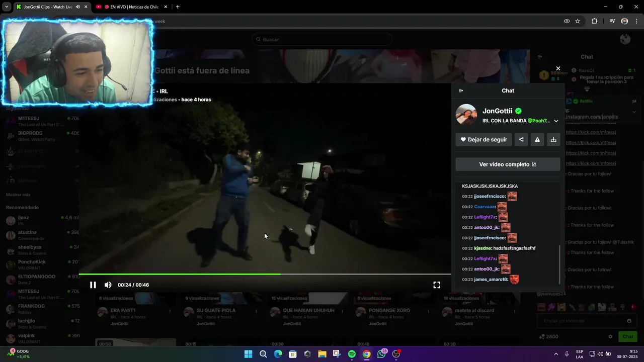
Task: Open Ver video completo link
Action: click(x=508, y=164)
